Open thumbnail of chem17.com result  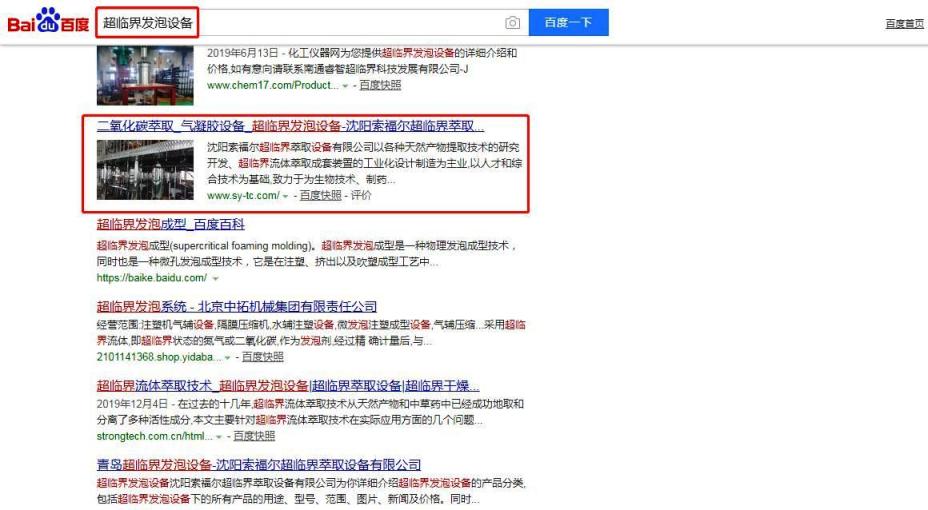[x=145, y=76]
